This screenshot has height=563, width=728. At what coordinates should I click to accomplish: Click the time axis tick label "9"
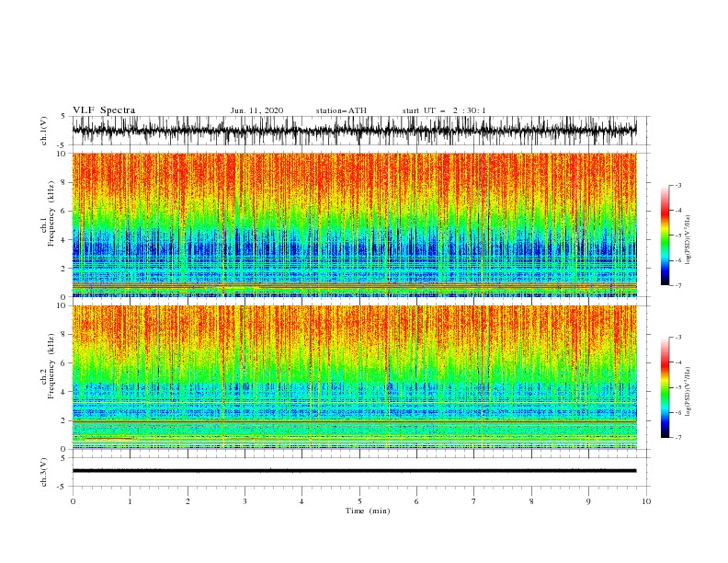tap(588, 501)
